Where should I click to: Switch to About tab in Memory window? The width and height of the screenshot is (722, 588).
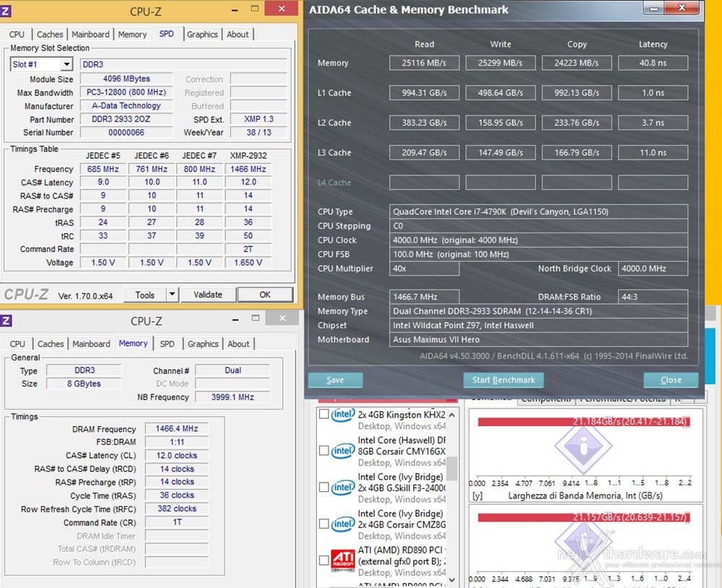point(238,344)
